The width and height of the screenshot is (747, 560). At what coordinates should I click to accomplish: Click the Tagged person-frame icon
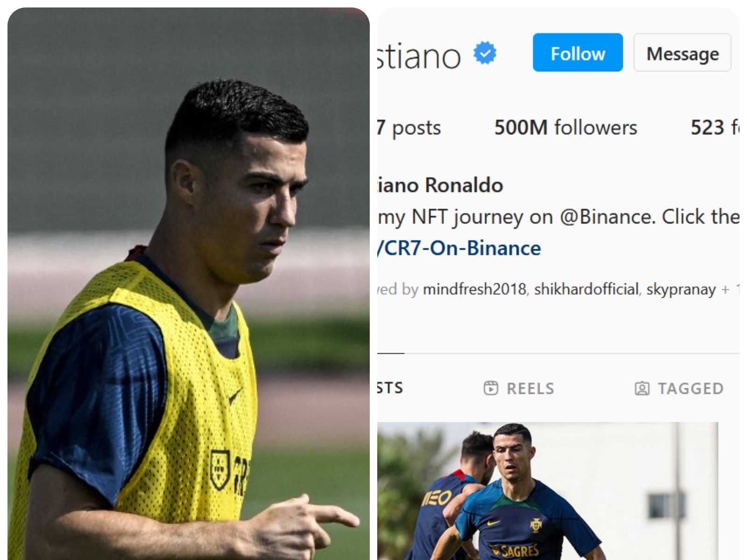(642, 388)
